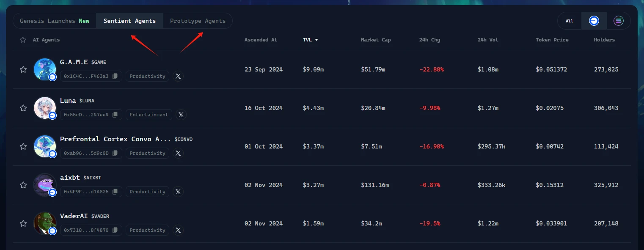Favorite the G.A.M.E agent star
The image size is (644, 250).
click(x=23, y=69)
